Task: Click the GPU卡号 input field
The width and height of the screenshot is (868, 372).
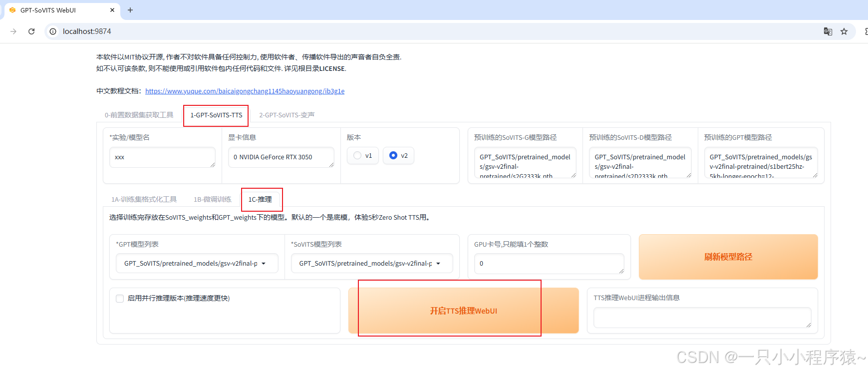Action: (549, 264)
